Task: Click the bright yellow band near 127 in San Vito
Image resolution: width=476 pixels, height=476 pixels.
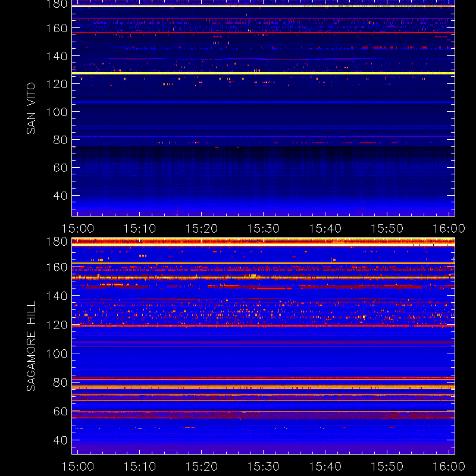Action: coord(263,73)
